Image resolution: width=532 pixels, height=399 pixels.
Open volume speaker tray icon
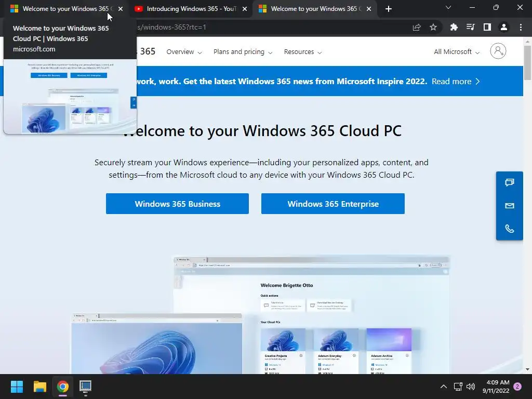click(471, 387)
